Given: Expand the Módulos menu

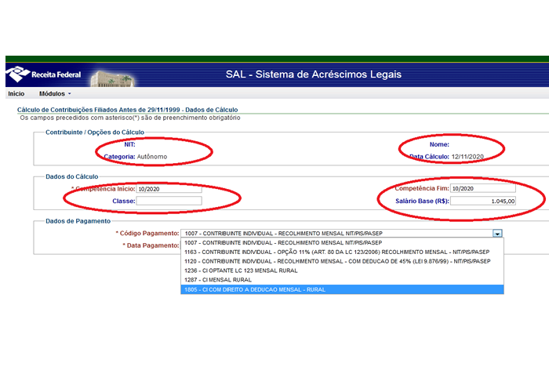Looking at the screenshot, I should [55, 94].
